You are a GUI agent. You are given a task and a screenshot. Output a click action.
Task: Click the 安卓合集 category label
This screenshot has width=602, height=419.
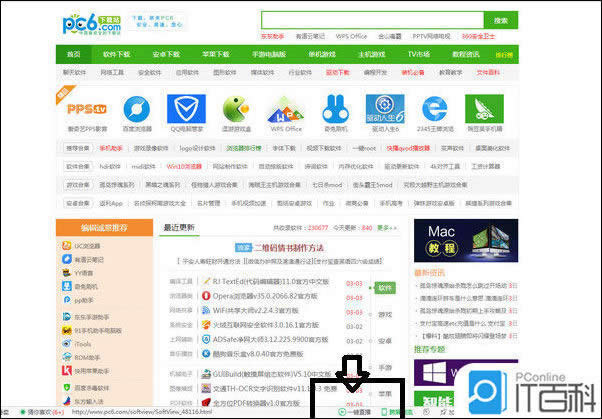pyautogui.click(x=78, y=203)
